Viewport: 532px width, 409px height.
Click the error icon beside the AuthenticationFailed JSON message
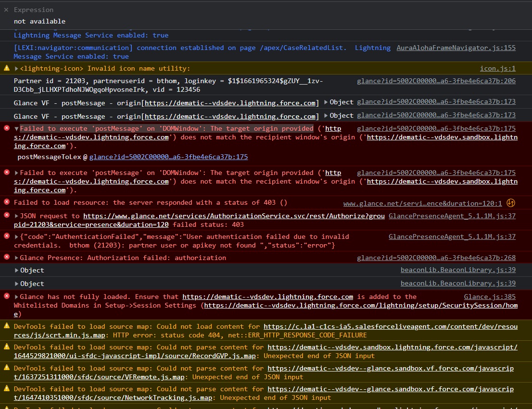tap(7, 236)
